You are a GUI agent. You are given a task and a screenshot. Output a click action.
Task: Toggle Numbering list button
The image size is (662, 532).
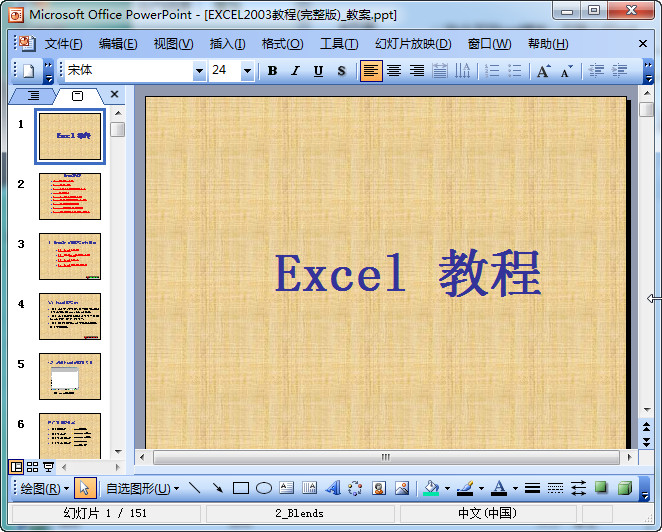pos(491,71)
